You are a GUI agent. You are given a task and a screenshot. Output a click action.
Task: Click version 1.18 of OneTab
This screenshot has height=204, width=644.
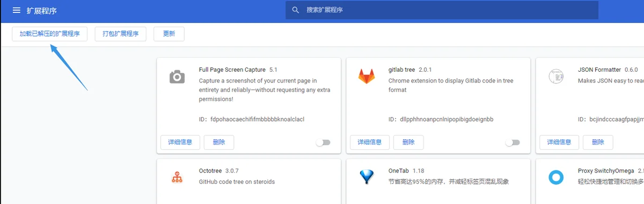419,171
